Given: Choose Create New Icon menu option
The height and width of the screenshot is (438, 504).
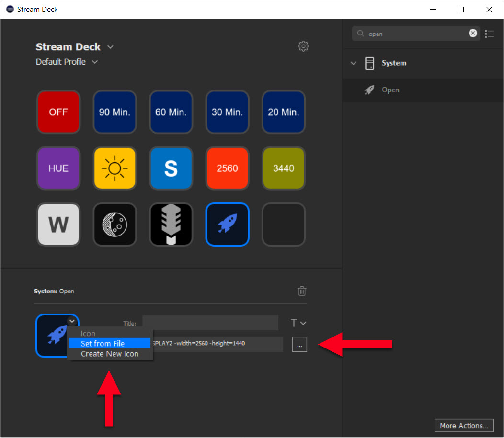Looking at the screenshot, I should tap(110, 354).
